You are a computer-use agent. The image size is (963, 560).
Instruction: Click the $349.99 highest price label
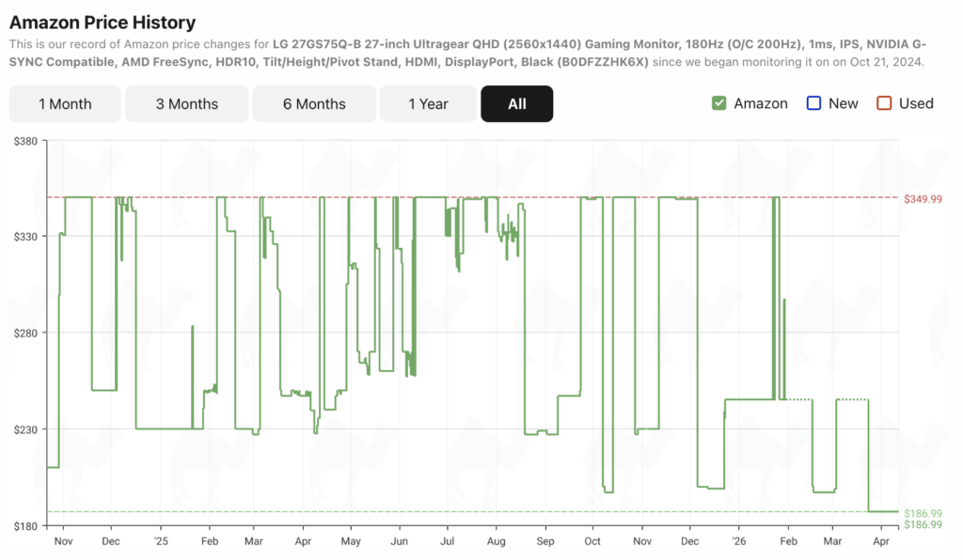922,199
